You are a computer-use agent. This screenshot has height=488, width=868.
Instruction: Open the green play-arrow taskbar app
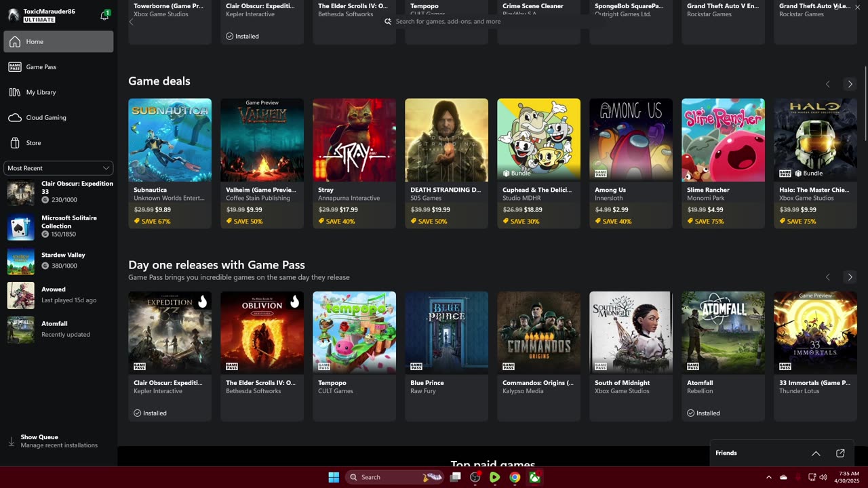pos(494,477)
